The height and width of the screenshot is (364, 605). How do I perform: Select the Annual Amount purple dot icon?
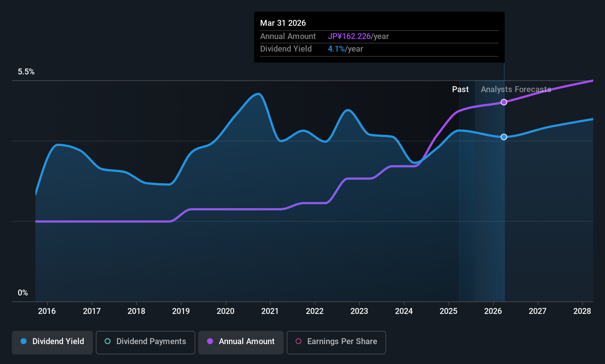click(x=210, y=342)
